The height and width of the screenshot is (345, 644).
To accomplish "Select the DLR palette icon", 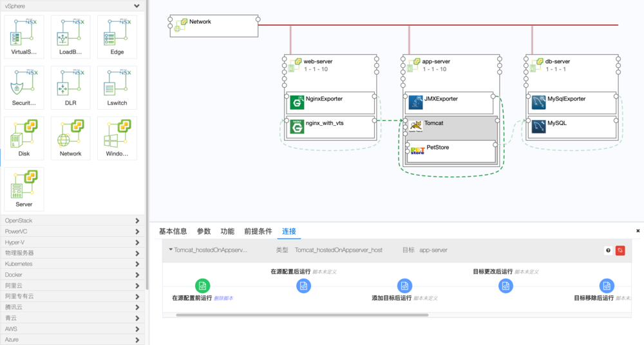I will pyautogui.click(x=70, y=88).
